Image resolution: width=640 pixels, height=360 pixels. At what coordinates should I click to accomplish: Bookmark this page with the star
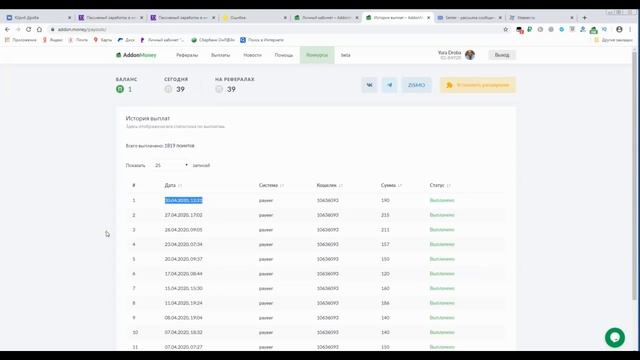506,29
